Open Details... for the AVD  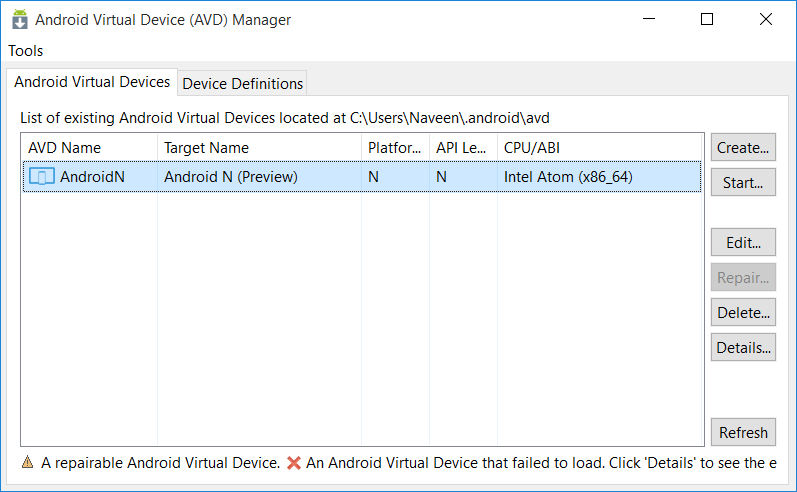pyautogui.click(x=743, y=348)
